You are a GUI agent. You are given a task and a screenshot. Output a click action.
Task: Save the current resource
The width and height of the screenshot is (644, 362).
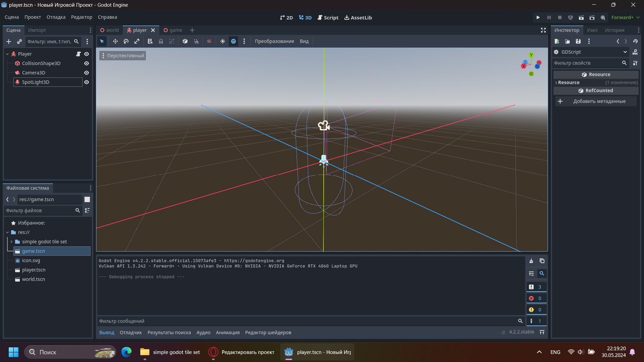click(578, 41)
